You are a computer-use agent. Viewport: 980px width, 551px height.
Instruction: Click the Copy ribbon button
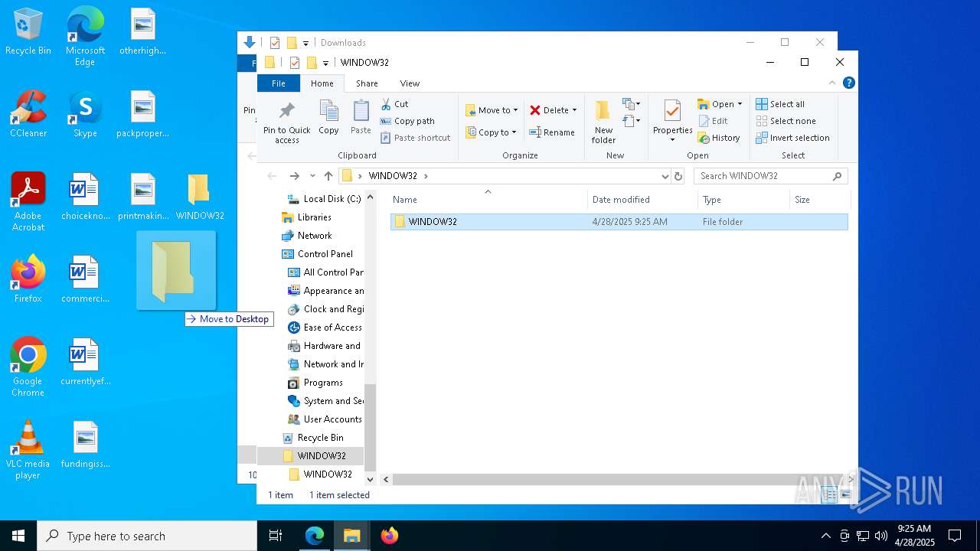click(x=328, y=117)
